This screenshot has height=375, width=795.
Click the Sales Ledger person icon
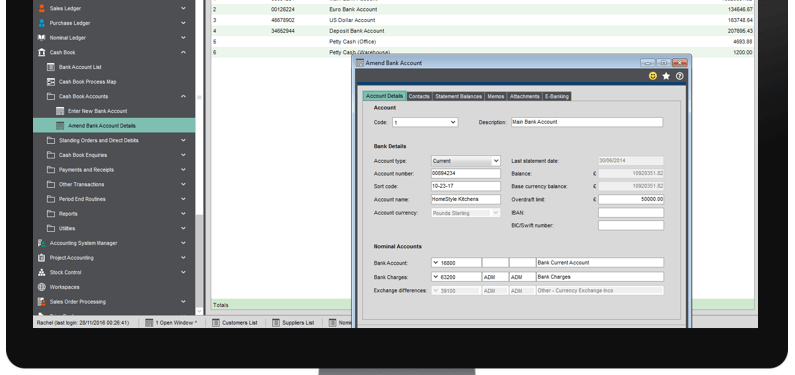42,8
